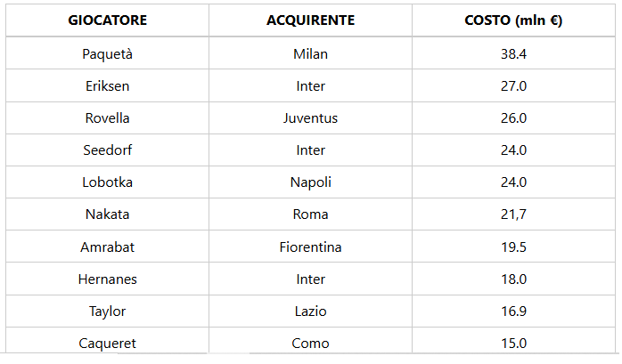
Task: Select the Eriksen player cell
Action: click(x=108, y=86)
